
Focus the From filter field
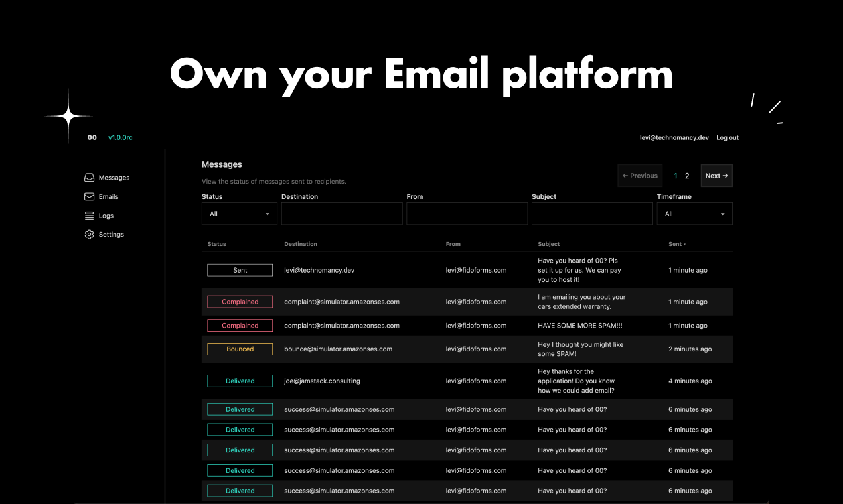coord(467,214)
